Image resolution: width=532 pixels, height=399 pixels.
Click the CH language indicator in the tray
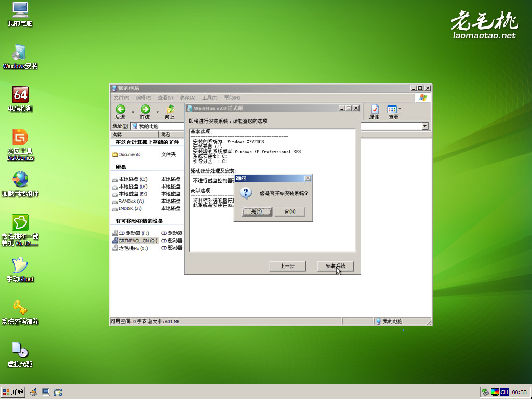click(504, 392)
